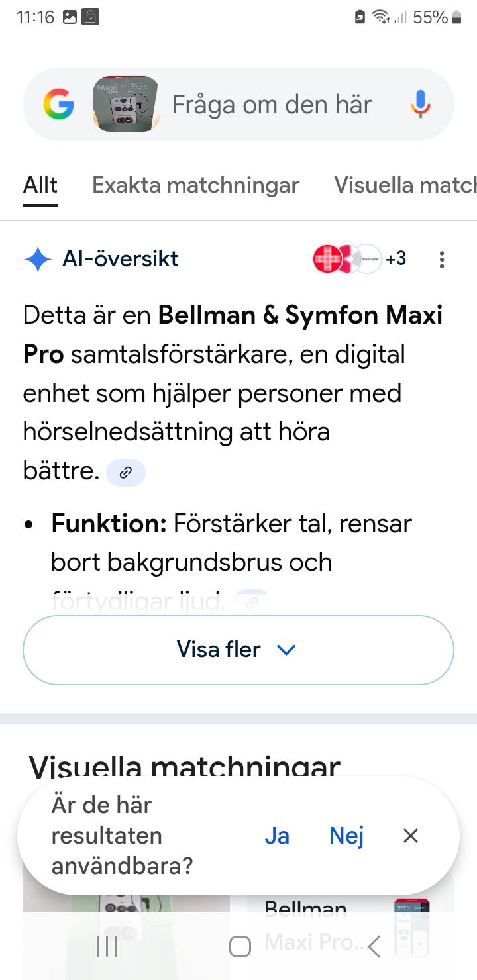Tap the microphone voice search icon
The width and height of the screenshot is (477, 980).
pyautogui.click(x=419, y=105)
